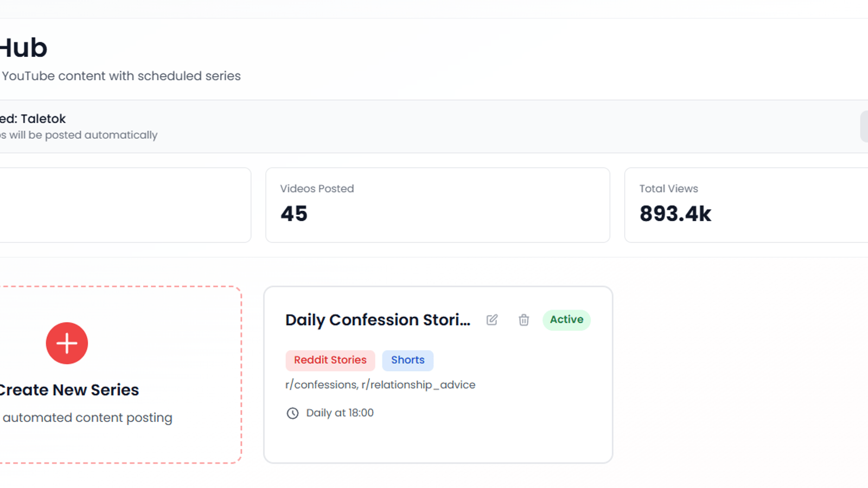This screenshot has height=488, width=868.
Task: Click the Daily at 18:00 schedule text
Action: [340, 413]
